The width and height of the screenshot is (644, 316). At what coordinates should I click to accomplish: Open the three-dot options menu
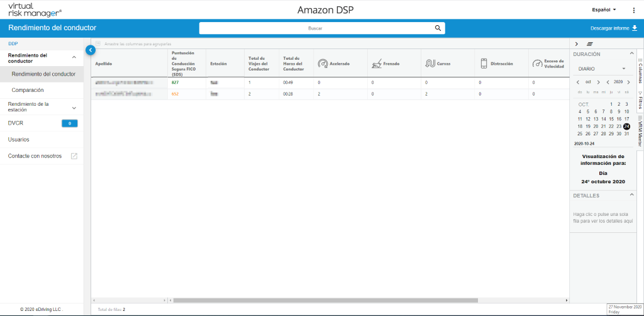pos(634,10)
